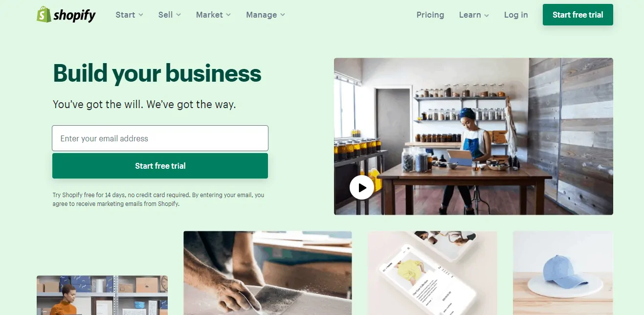The height and width of the screenshot is (315, 644).
Task: Click the hero image of woman at table
Action: point(473,136)
